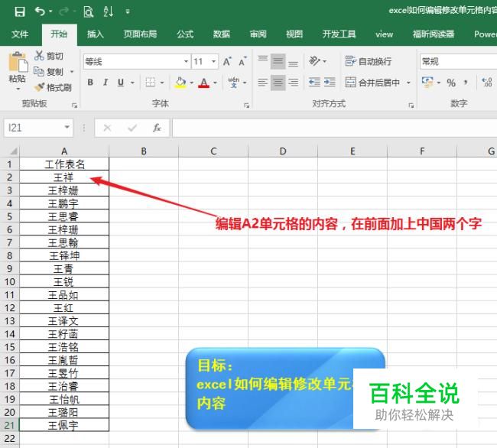Switch to the 页面布局 (Page Layout) tab

click(140, 34)
